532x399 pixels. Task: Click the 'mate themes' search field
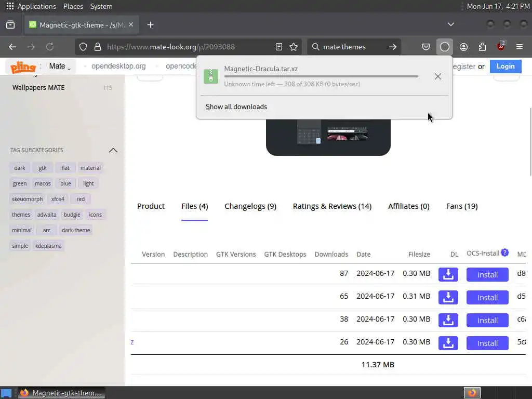pyautogui.click(x=353, y=47)
